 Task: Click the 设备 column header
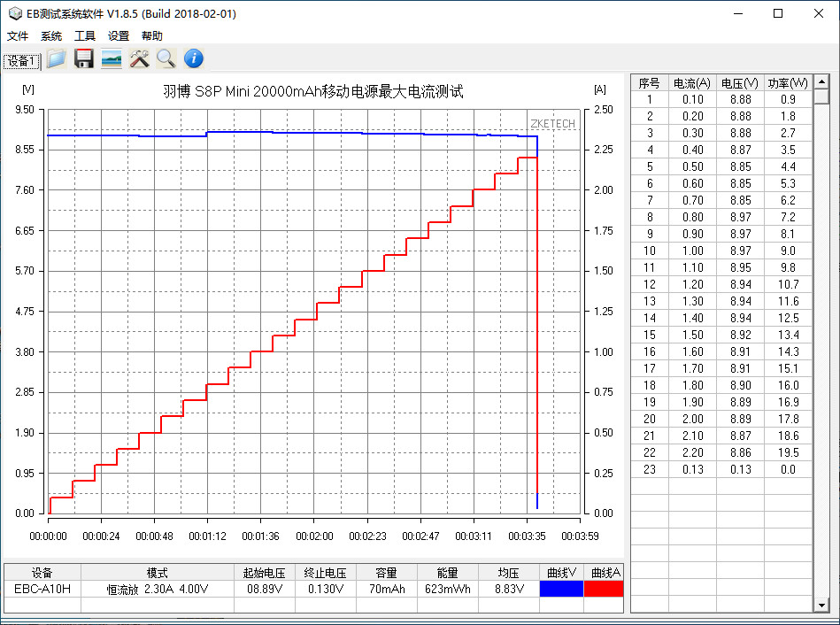(42, 573)
